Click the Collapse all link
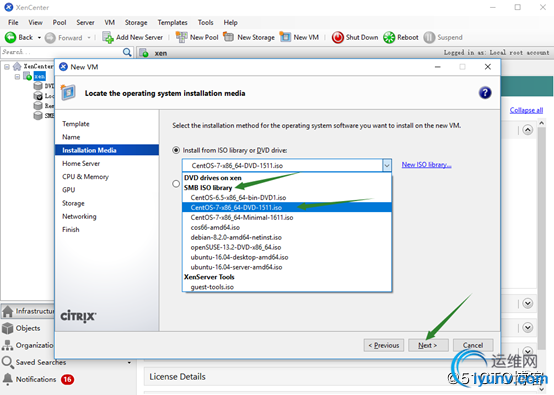 [526, 110]
